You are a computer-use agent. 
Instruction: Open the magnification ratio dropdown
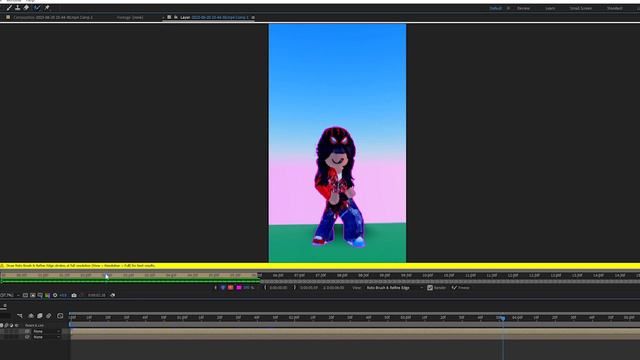[x=10, y=295]
